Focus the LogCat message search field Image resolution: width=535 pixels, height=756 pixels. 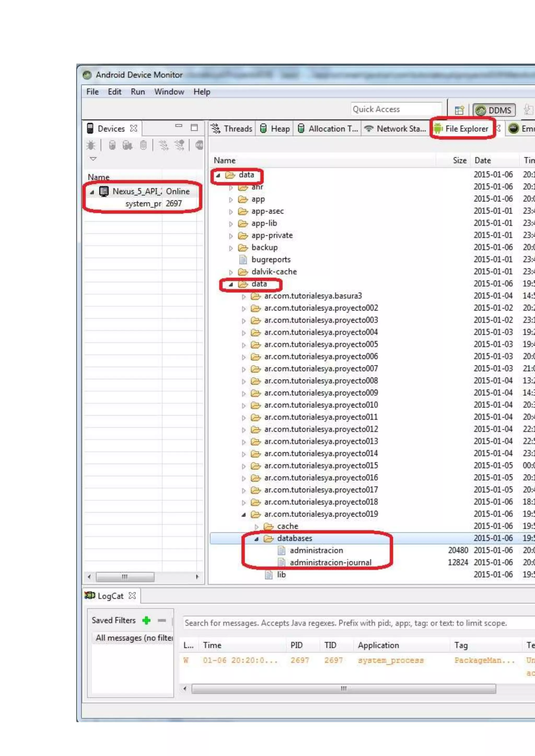coord(346,623)
